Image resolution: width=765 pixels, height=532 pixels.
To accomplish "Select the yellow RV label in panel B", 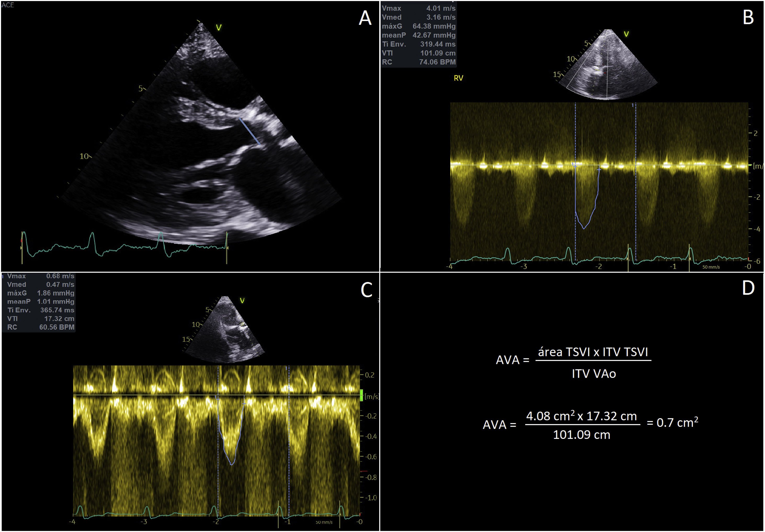I will pyautogui.click(x=458, y=78).
